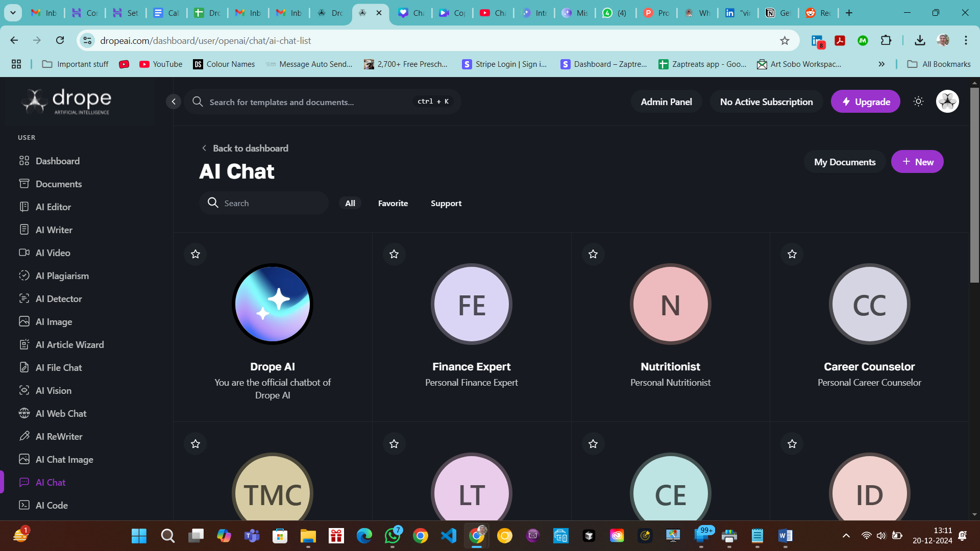
Task: Select the Support filter tab
Action: pyautogui.click(x=446, y=203)
